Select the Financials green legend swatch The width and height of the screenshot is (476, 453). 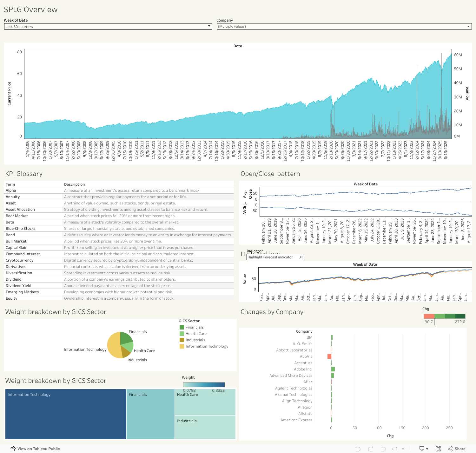click(182, 327)
